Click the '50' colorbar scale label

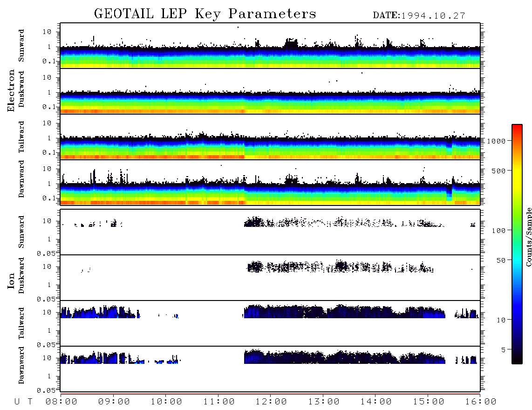pyautogui.click(x=501, y=260)
